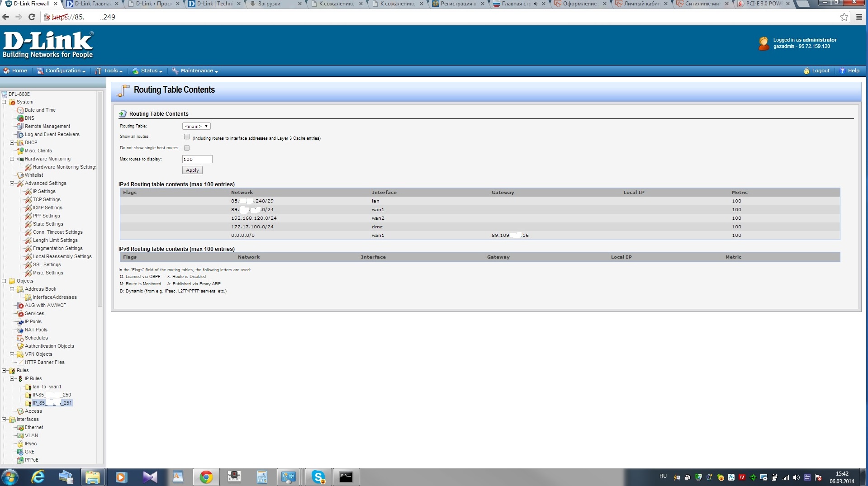Collapse the Objects tree node

pyautogui.click(x=4, y=281)
